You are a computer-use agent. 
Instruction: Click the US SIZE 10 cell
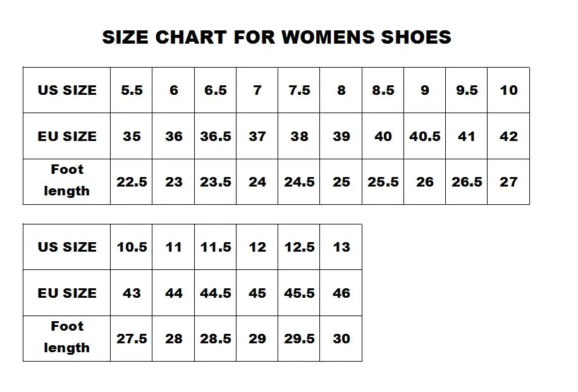tap(508, 90)
